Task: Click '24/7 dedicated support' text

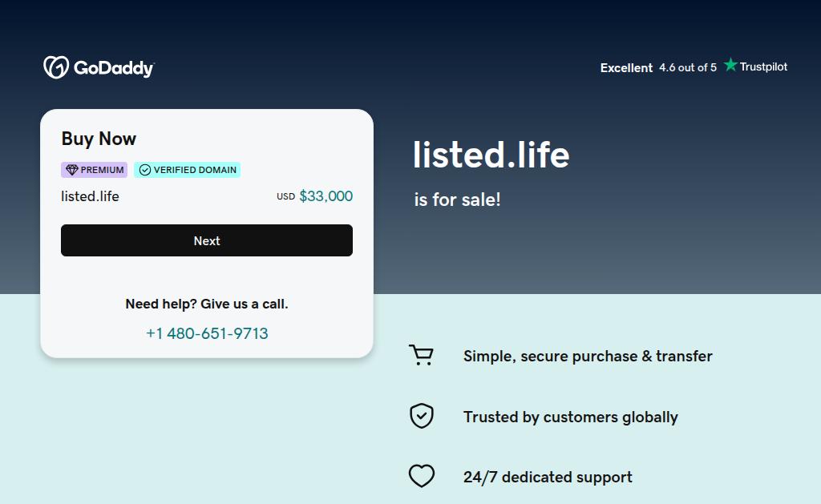Action: 548,478
